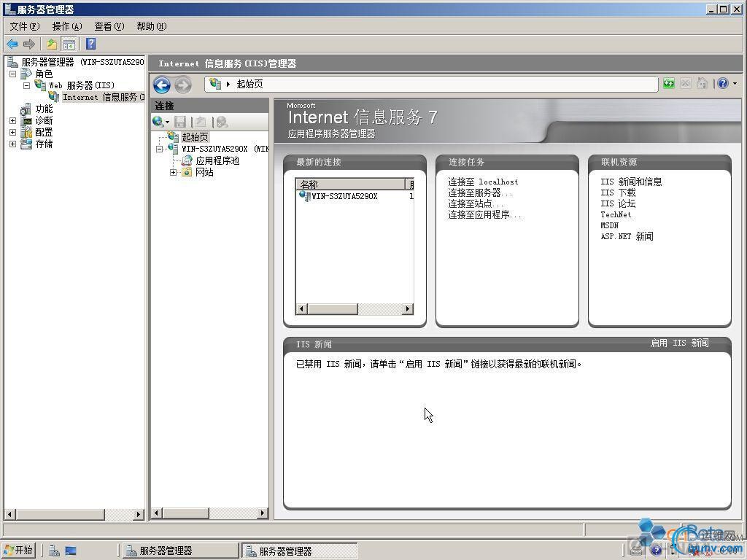Switch to second 服务器管理器 taskbar button
This screenshot has width=747, height=560.
coord(299,551)
